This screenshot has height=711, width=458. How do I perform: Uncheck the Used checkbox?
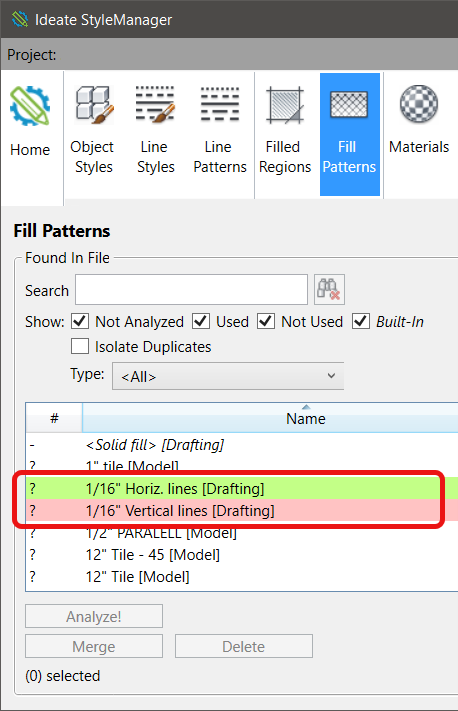(201, 321)
